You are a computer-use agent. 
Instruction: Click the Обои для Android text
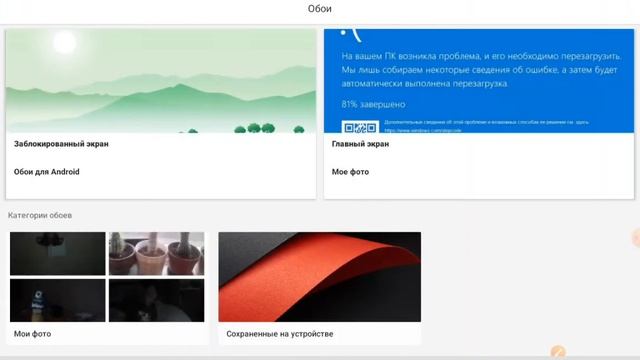point(47,172)
